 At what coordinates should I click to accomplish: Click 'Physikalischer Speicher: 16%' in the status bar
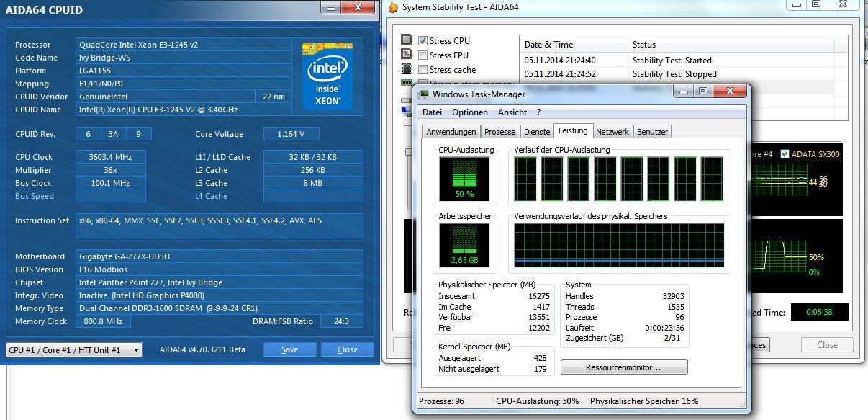pyautogui.click(x=644, y=401)
